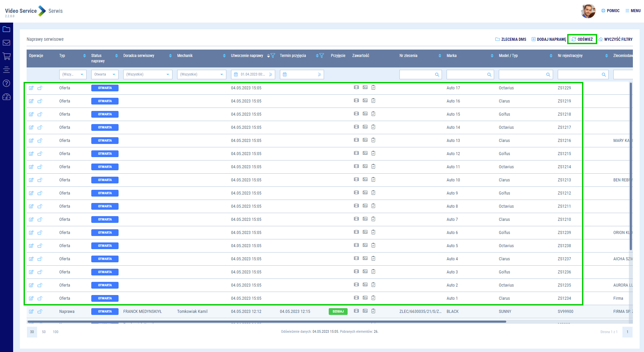644x352 pixels.
Task: Open the envelope messages icon in sidebar
Action: 6,43
